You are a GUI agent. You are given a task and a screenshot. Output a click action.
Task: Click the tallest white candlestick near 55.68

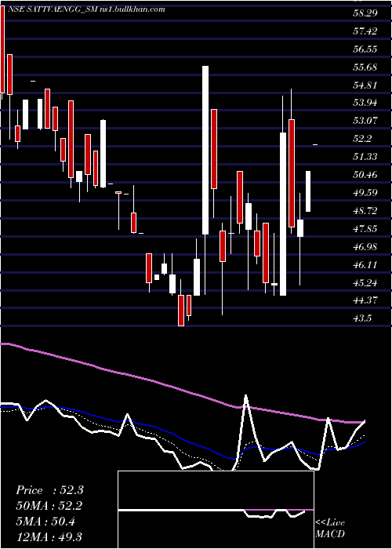click(x=205, y=150)
